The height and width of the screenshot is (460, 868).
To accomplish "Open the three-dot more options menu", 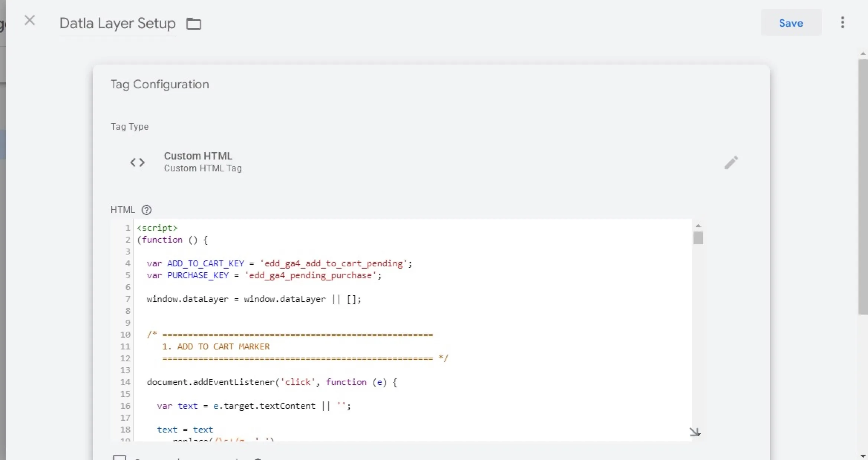I will 843,23.
